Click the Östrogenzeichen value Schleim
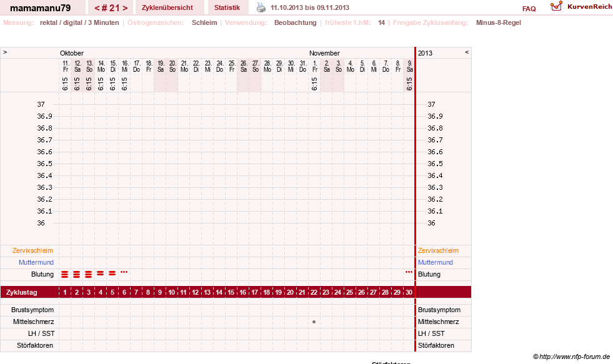This screenshot has width=613, height=364. coord(204,22)
